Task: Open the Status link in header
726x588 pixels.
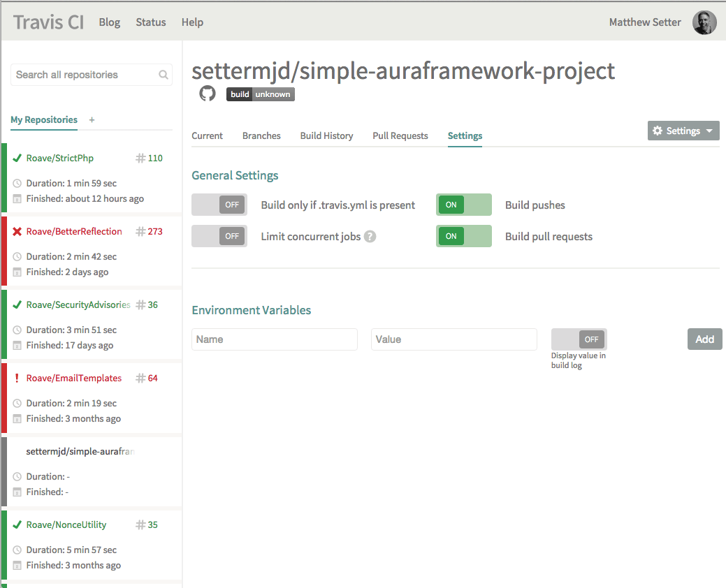Action: 150,22
